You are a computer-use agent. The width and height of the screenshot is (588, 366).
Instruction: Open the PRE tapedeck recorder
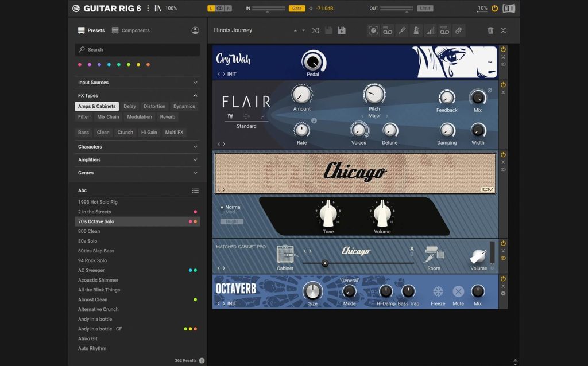tap(387, 30)
